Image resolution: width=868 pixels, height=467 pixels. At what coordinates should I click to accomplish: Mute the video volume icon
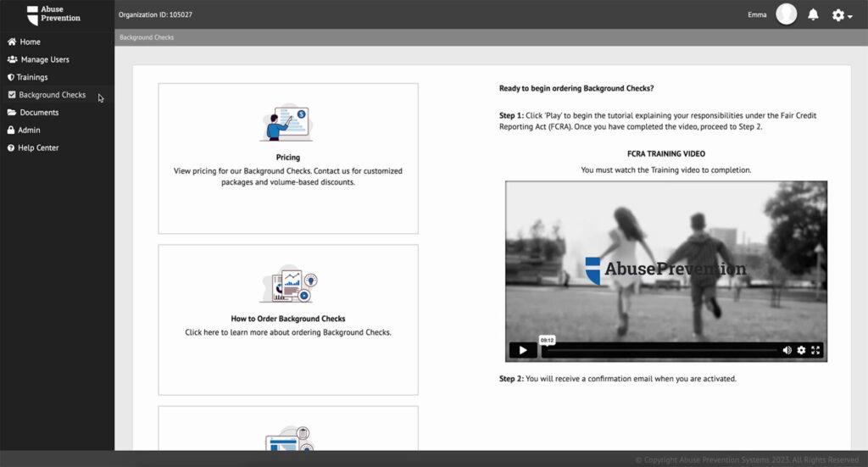(787, 350)
